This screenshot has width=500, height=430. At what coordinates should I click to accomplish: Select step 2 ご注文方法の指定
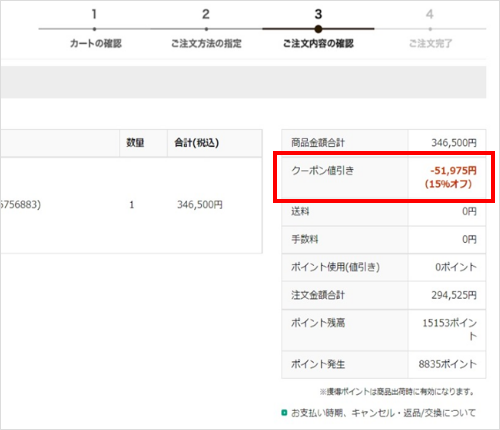click(x=206, y=43)
